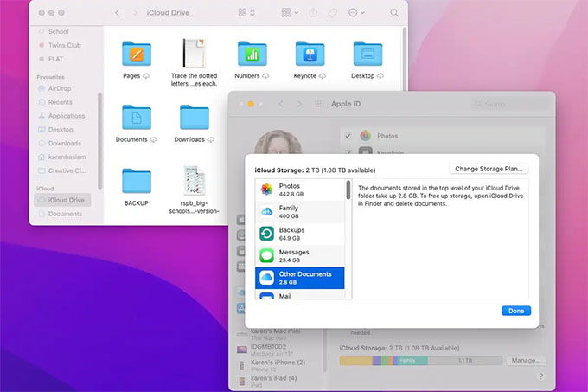Select Family in the iCloud storage list
This screenshot has height=392, width=588.
[300, 211]
